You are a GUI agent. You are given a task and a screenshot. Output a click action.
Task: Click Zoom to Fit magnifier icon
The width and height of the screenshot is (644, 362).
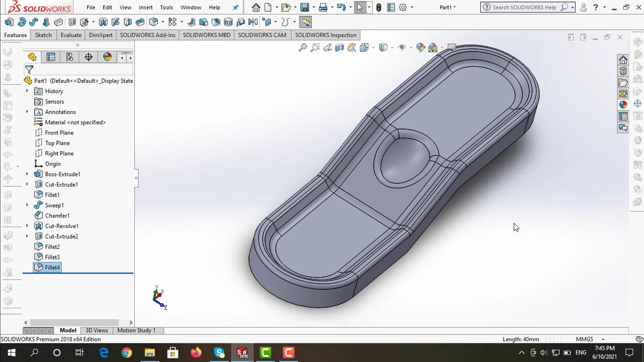click(303, 48)
